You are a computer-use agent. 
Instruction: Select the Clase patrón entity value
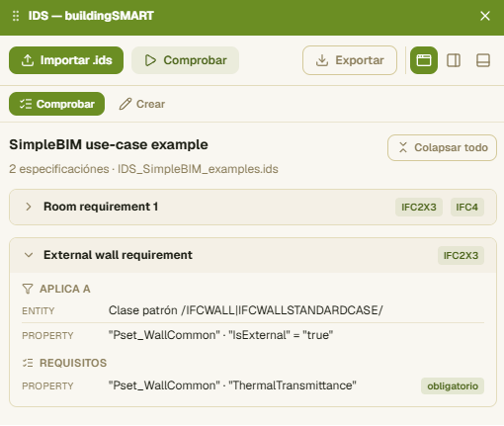[245, 310]
